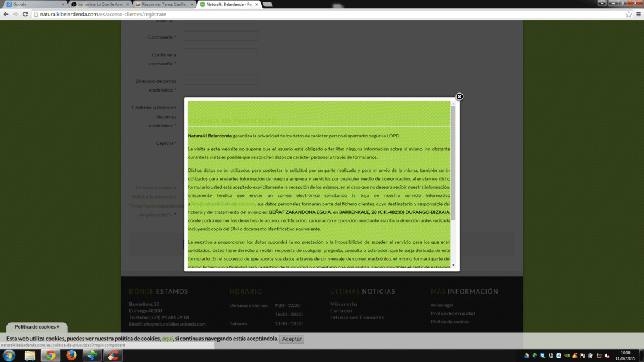Click the orange house tray icon
Image resolution: width=644 pixels, height=362 pixels.
[x=574, y=356]
